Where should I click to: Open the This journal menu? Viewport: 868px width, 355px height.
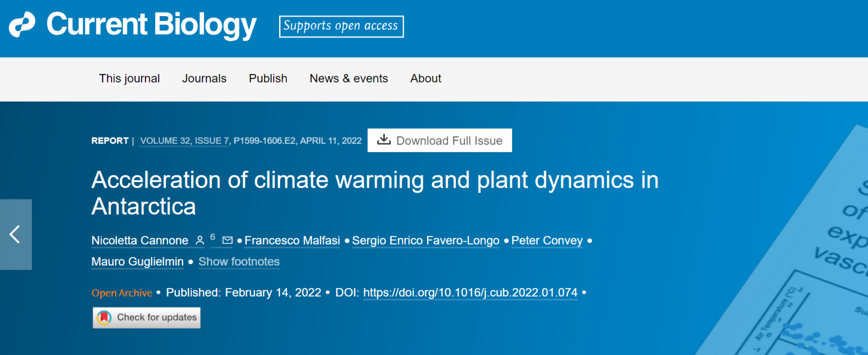point(129,79)
